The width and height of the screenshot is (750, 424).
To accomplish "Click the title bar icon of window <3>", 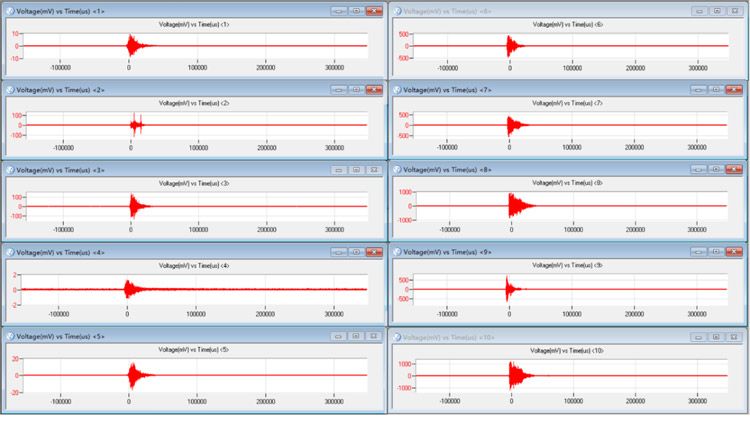I will [x=11, y=170].
